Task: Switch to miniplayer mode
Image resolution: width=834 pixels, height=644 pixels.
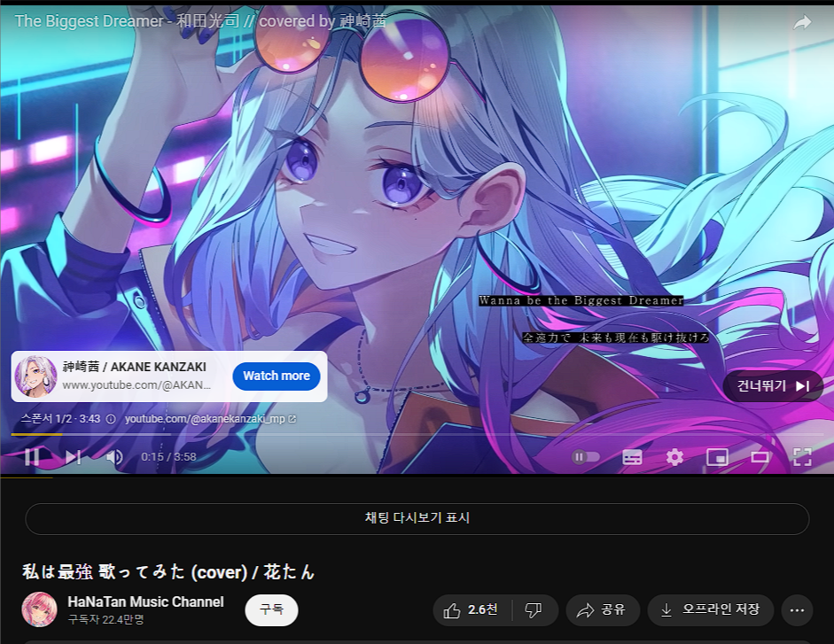Action: coord(717,457)
